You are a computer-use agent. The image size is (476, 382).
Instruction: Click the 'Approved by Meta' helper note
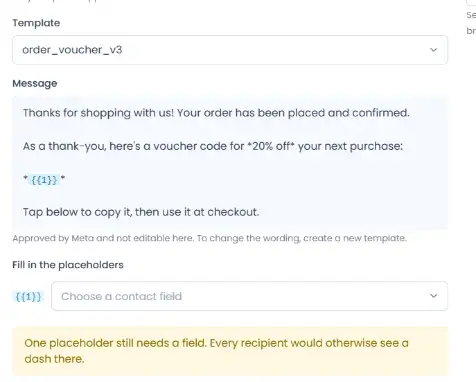(x=209, y=238)
